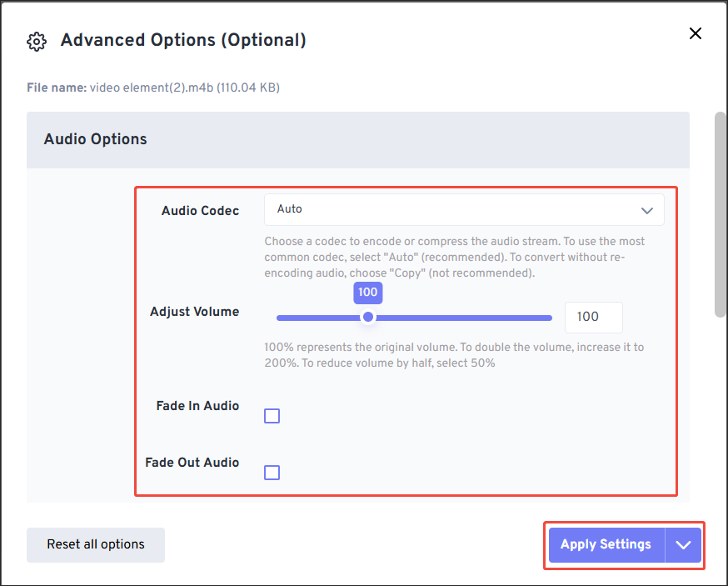The height and width of the screenshot is (586, 728).
Task: Click the Audio Codec label
Action: (x=200, y=211)
